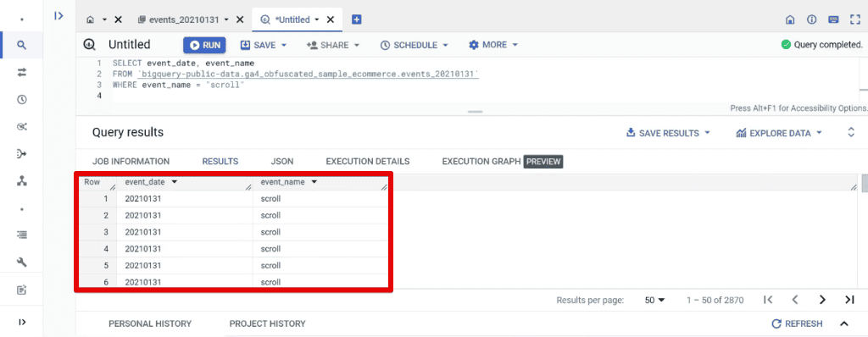Open Administration wrench icon in sidebar
868x337 pixels.
click(x=21, y=262)
